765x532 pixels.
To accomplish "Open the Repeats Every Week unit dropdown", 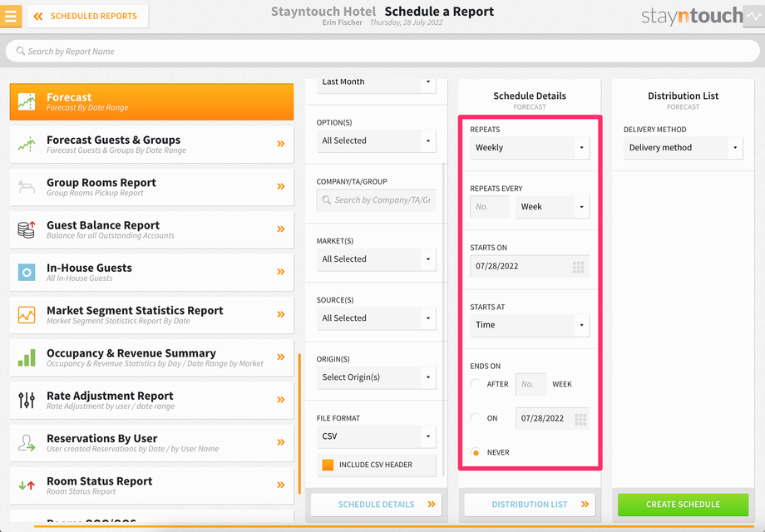I will point(552,207).
